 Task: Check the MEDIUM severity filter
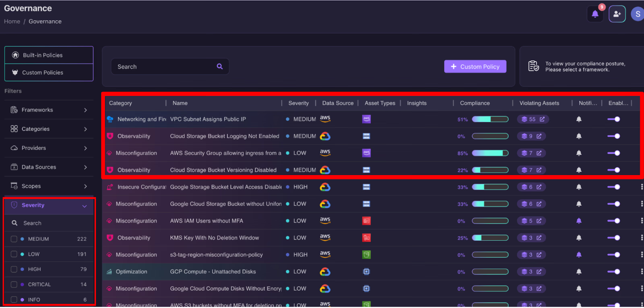14,239
